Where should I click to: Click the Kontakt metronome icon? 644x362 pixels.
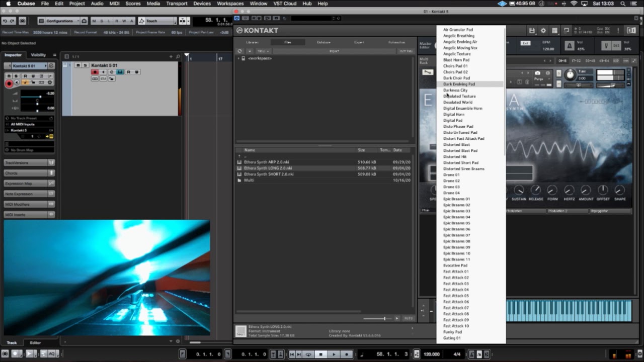569,46
